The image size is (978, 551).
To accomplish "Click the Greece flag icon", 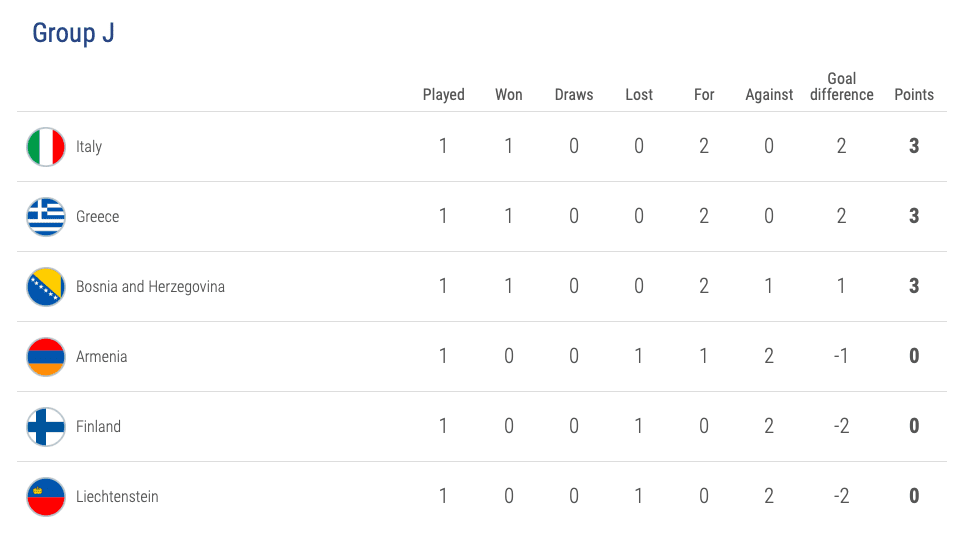I will pos(46,217).
